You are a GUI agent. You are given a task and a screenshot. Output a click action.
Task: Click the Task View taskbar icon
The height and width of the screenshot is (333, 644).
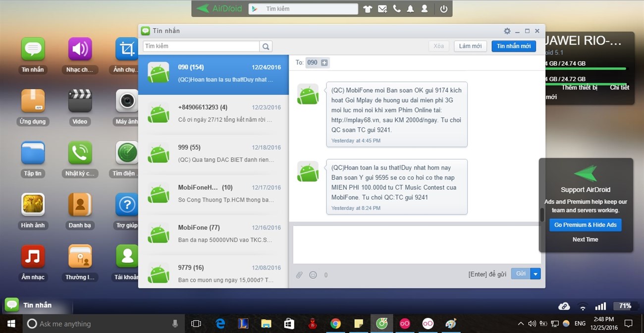(x=196, y=324)
